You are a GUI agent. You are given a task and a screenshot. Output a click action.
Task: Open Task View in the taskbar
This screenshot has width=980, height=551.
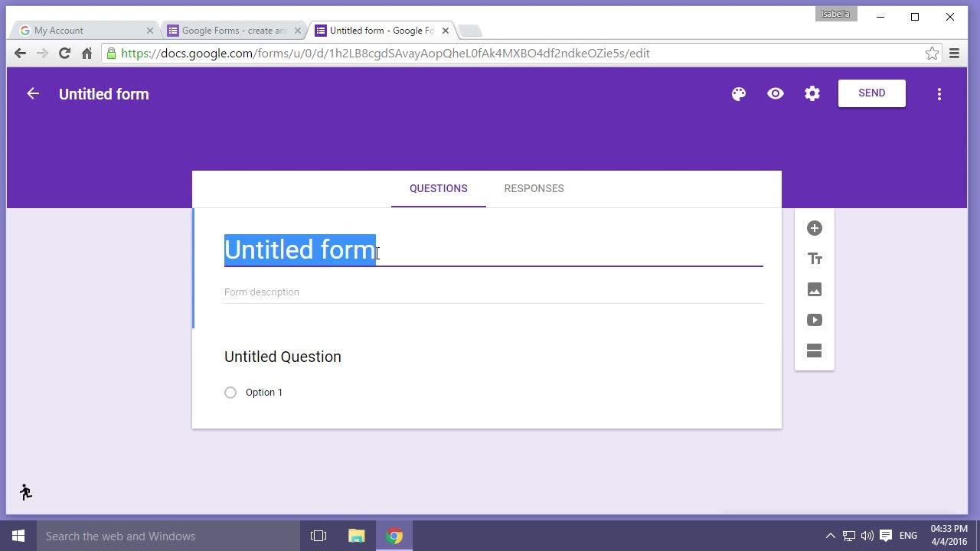click(318, 536)
